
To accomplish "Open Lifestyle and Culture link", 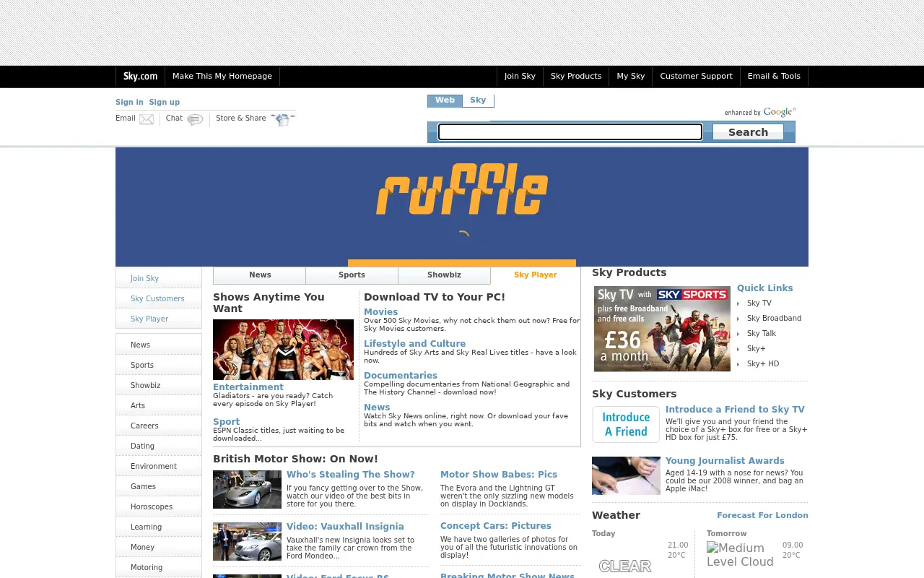I will coord(415,344).
